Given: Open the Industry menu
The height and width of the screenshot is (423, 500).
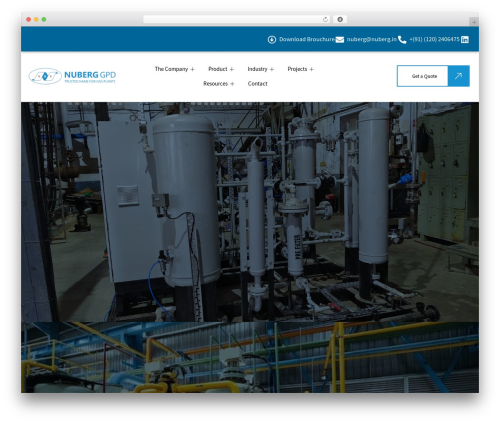Looking at the screenshot, I should click(x=257, y=69).
